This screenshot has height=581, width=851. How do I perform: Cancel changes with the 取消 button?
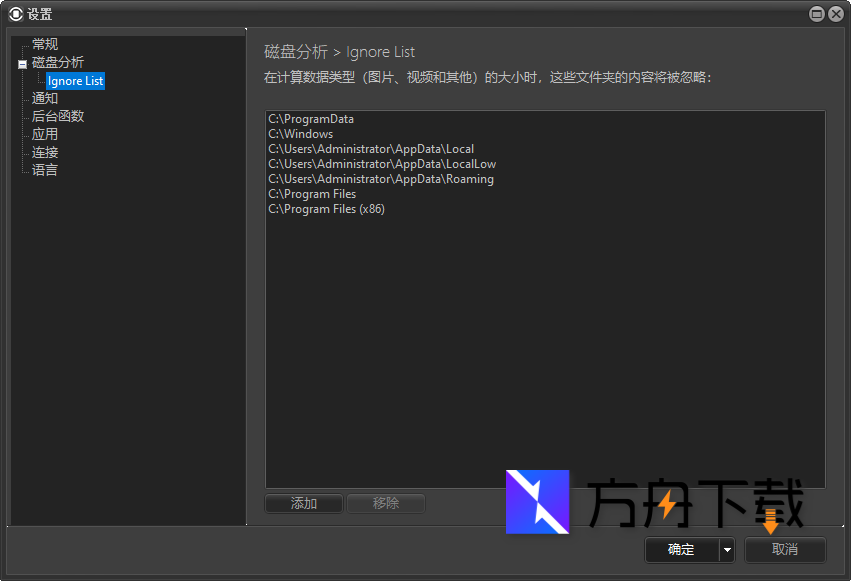785,550
